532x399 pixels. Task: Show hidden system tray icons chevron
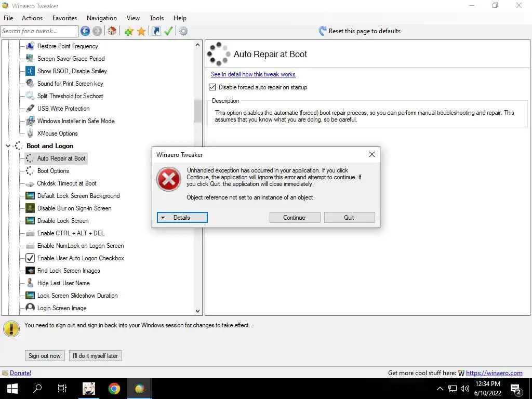(440, 389)
